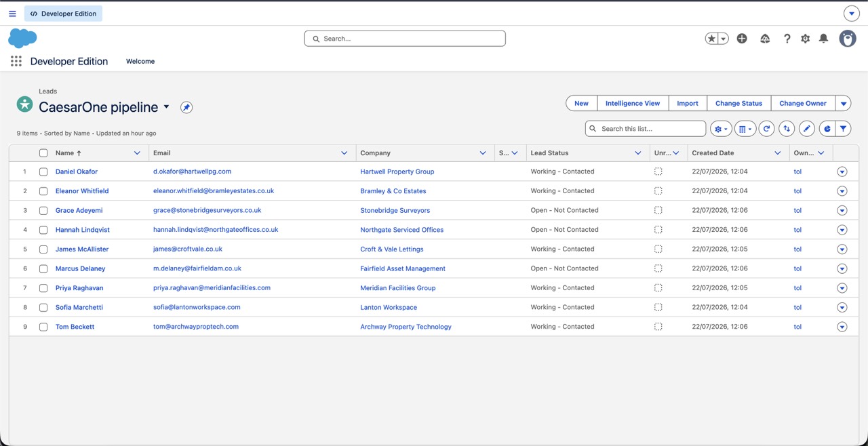The width and height of the screenshot is (868, 446).
Task: Toggle Unread box for Eleanor Whitfield row
Action: click(x=658, y=191)
